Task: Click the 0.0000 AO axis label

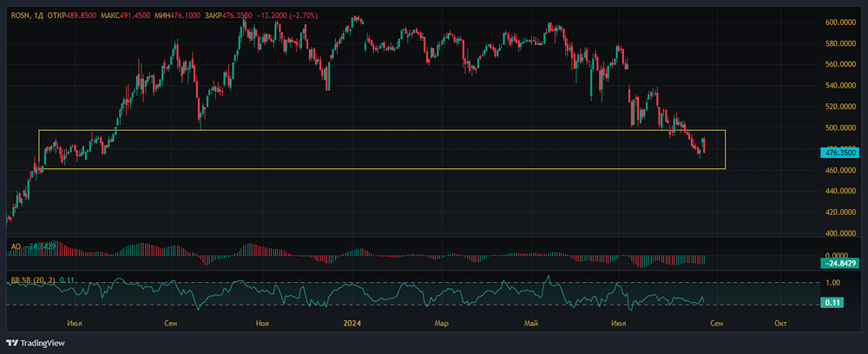Action: coord(838,255)
